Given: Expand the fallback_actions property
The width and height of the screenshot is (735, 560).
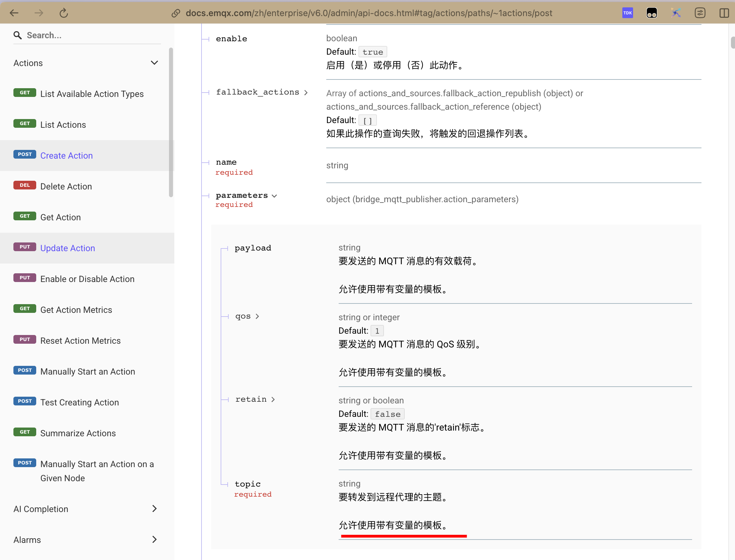Looking at the screenshot, I should (x=306, y=92).
